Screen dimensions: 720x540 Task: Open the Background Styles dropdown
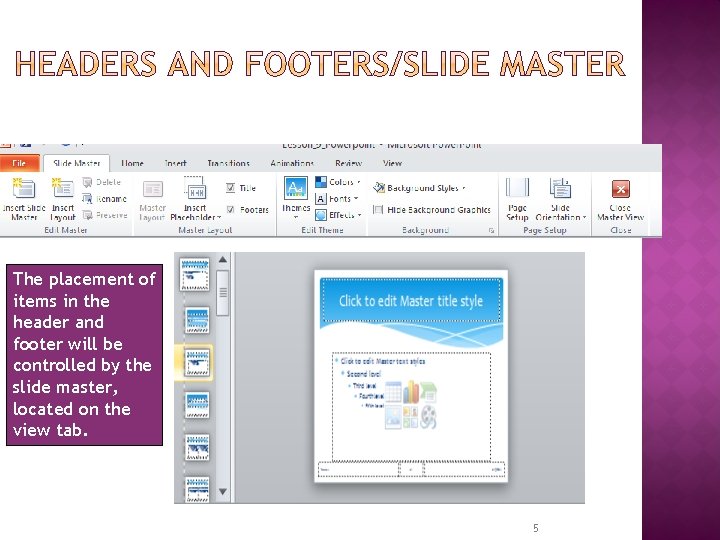click(x=420, y=188)
